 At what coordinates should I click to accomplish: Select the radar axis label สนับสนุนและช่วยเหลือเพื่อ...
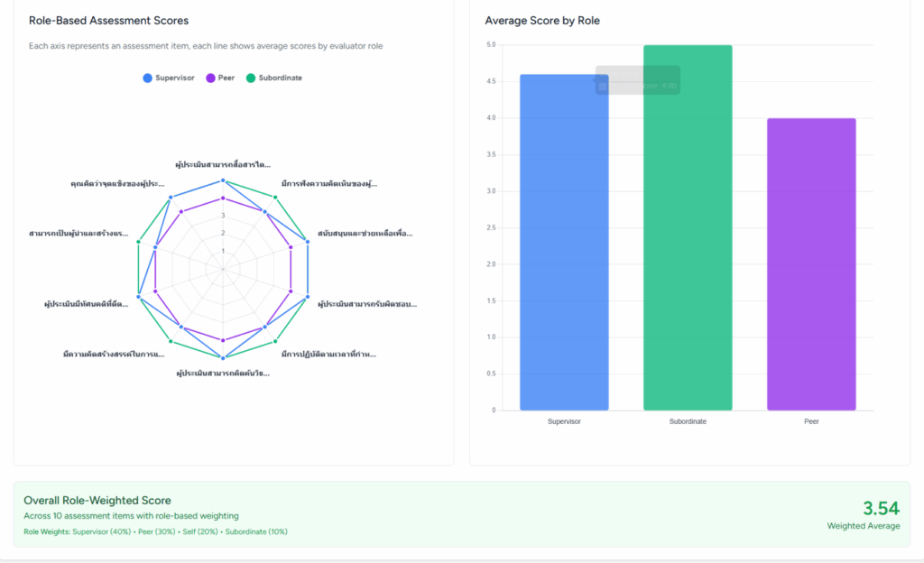365,233
